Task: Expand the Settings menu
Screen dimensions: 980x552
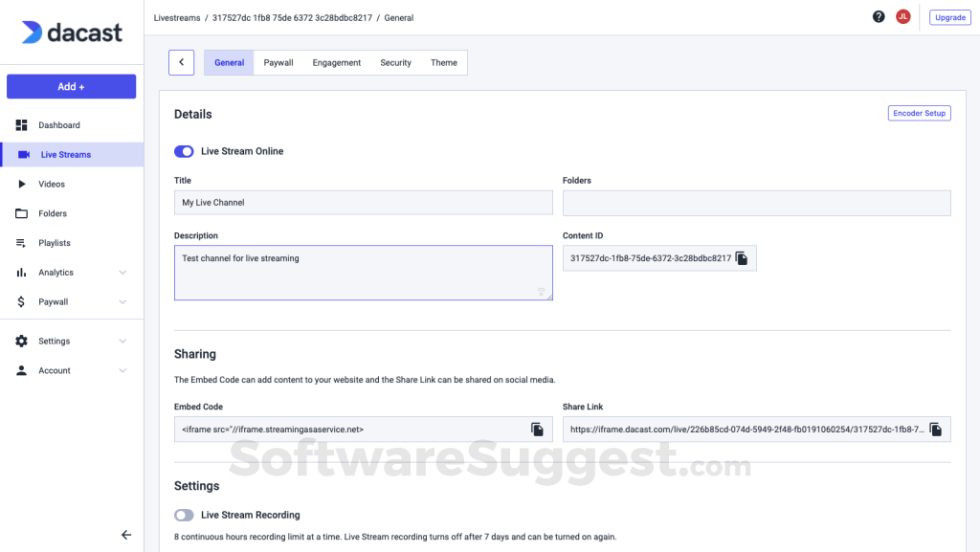Action: coord(54,341)
